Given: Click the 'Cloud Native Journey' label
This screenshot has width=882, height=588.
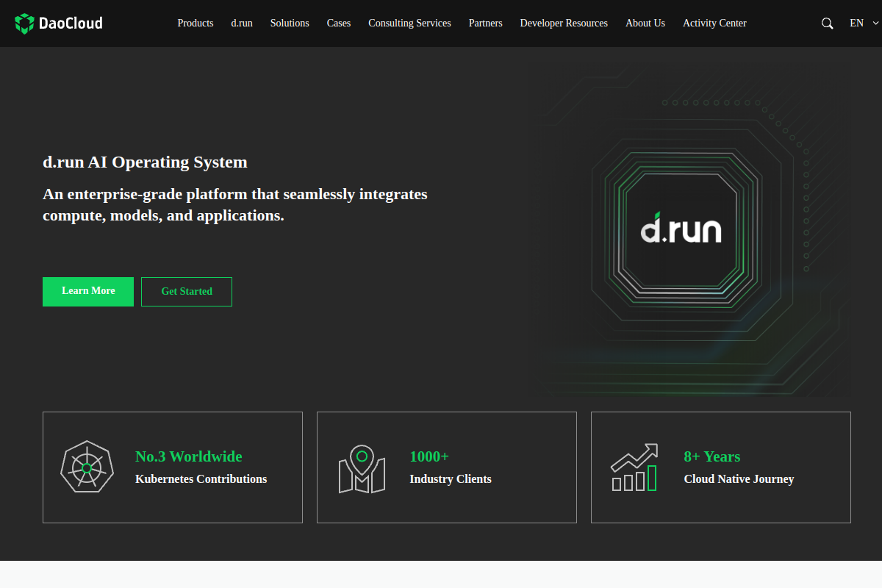Looking at the screenshot, I should click(739, 479).
